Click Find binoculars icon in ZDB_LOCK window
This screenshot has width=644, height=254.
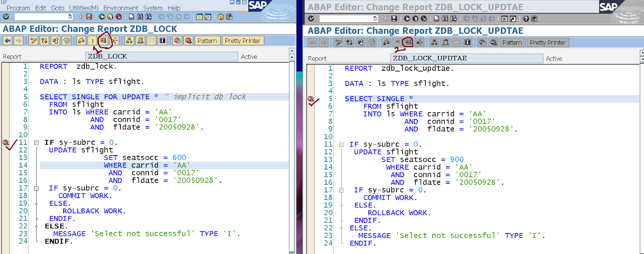(x=140, y=16)
